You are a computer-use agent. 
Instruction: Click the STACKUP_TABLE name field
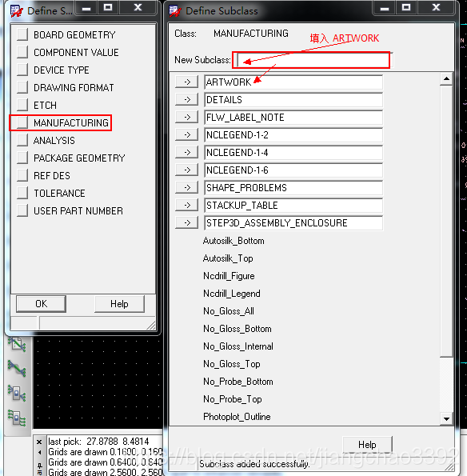(x=293, y=206)
